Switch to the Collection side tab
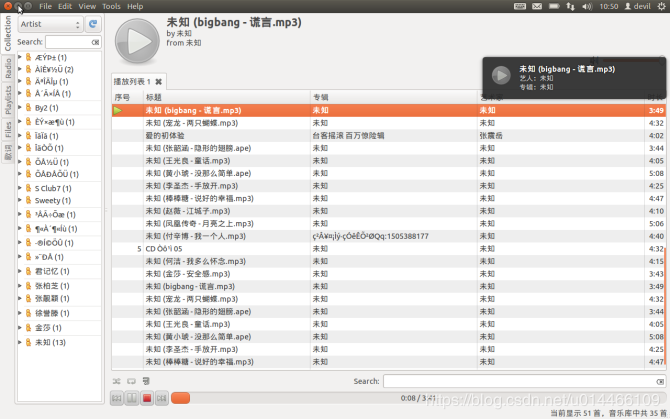 (8, 33)
